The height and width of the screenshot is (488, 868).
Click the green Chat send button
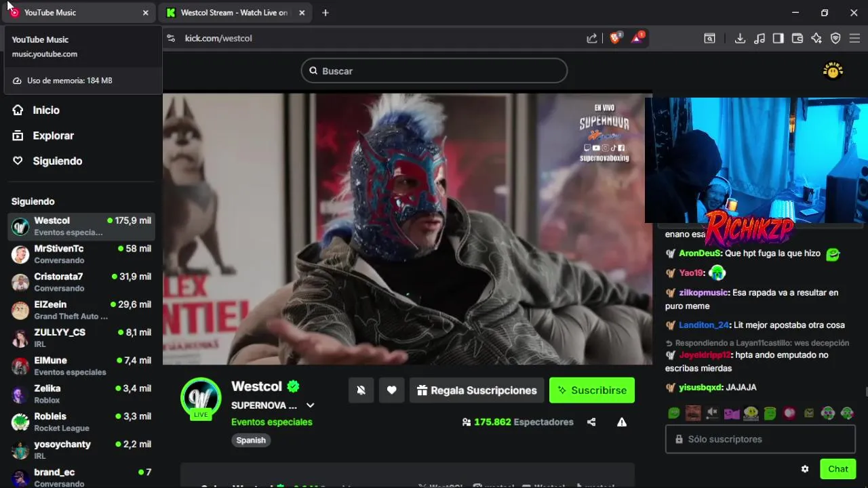tap(837, 469)
